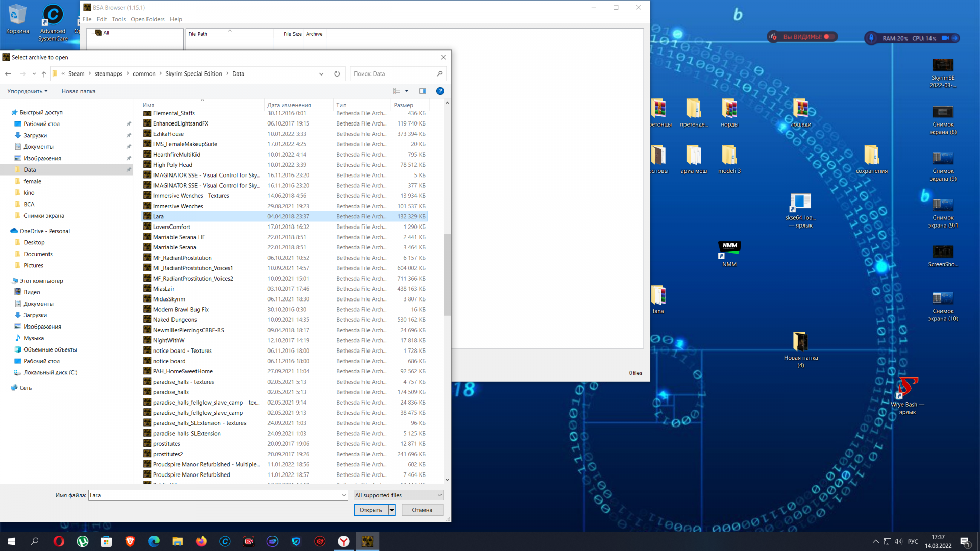Click the Отмена button
The image size is (980, 551).
click(422, 510)
